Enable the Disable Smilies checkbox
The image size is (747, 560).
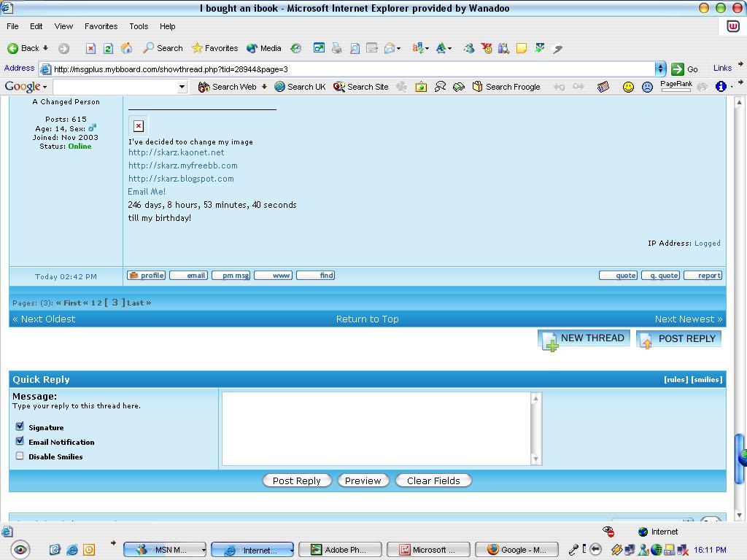(20, 456)
